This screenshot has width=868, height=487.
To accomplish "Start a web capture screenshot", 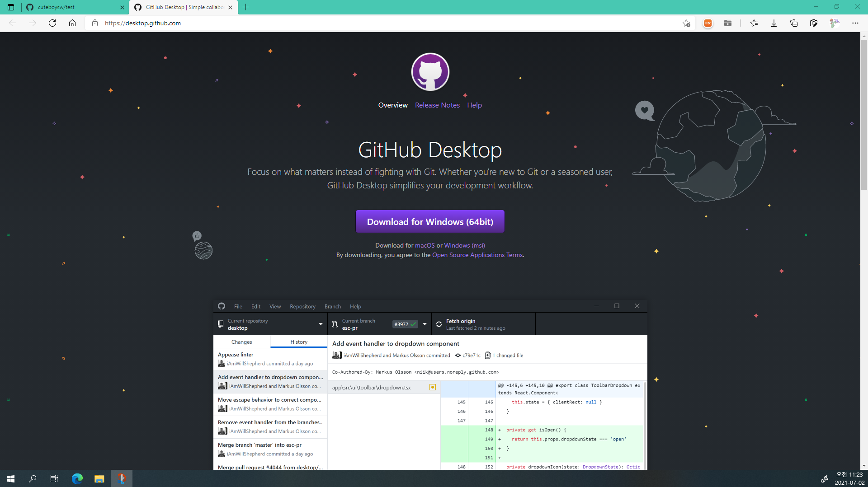I will click(x=814, y=23).
